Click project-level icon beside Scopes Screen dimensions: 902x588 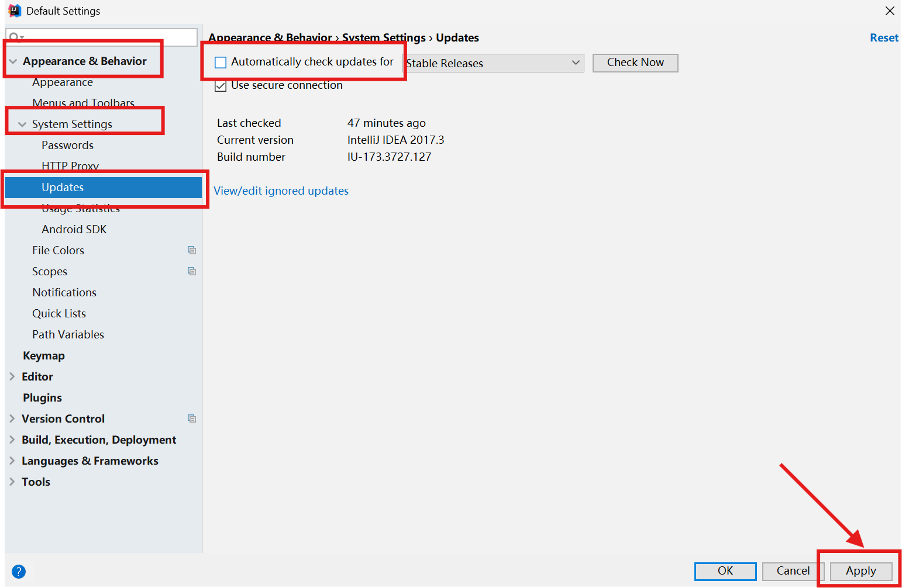pyautogui.click(x=191, y=271)
